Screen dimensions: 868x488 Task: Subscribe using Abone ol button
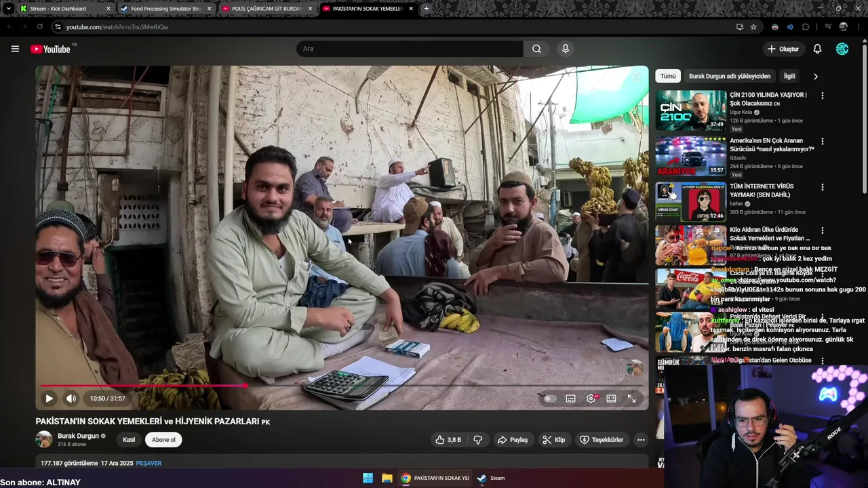(x=163, y=440)
